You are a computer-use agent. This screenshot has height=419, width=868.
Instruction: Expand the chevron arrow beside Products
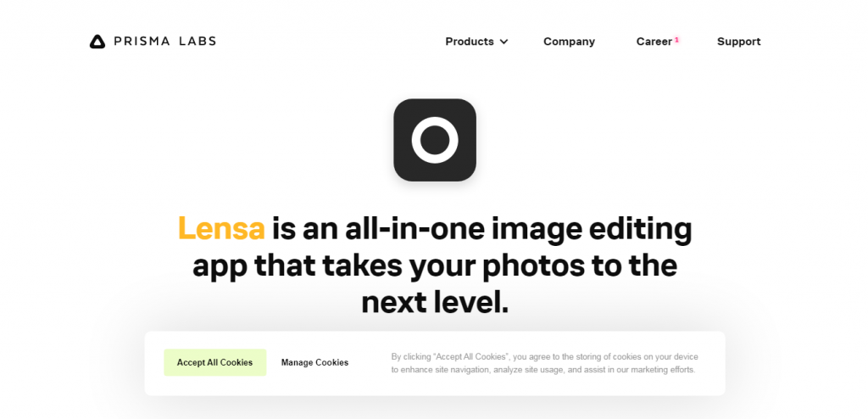(x=504, y=42)
